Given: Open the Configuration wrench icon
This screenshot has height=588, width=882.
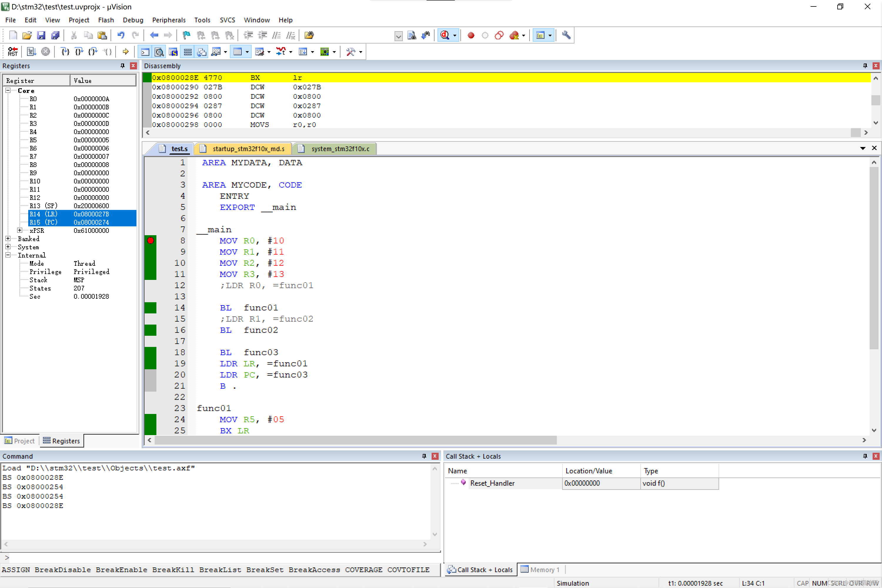Looking at the screenshot, I should point(566,35).
